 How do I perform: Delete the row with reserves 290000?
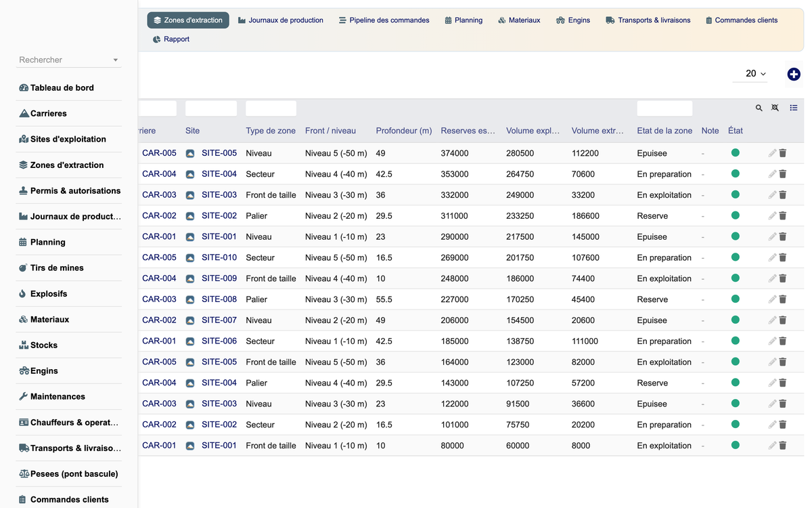pyautogui.click(x=783, y=237)
